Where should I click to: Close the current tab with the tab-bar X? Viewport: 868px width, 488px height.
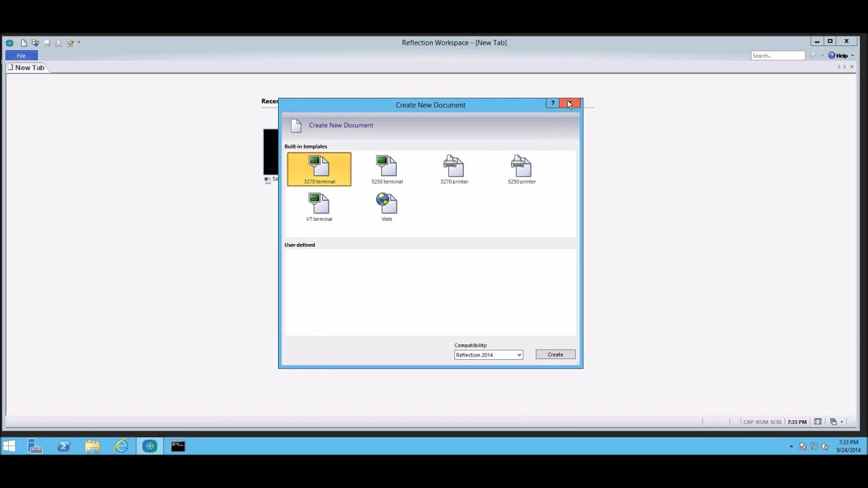tap(852, 67)
